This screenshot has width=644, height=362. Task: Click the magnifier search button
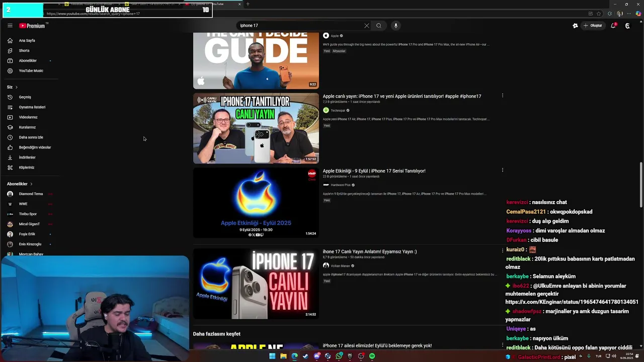(379, 26)
